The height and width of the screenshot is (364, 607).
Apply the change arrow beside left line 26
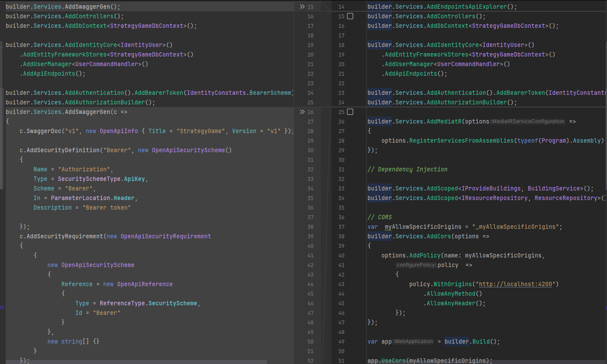302,112
